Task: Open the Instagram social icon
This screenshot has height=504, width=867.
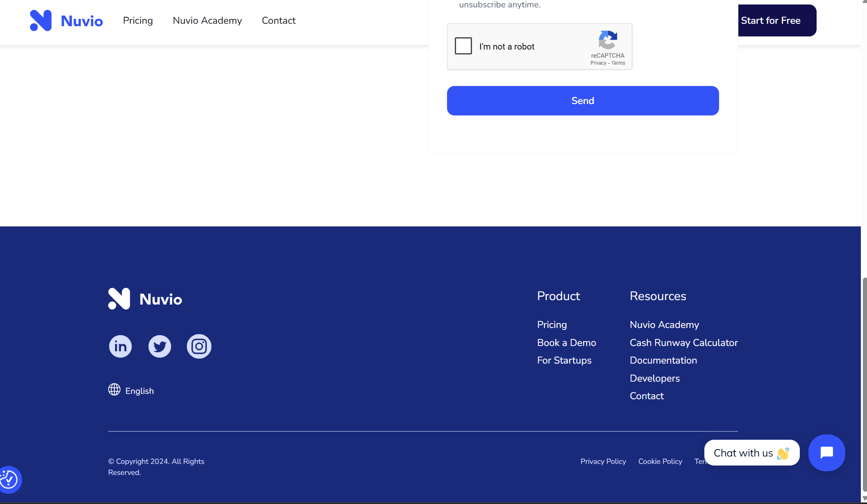Action: (x=199, y=346)
